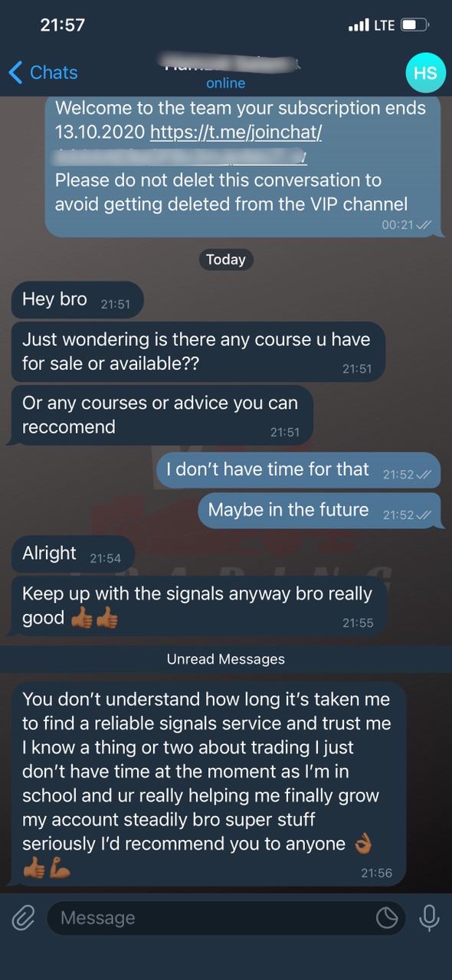Focus the Message input field
The width and height of the screenshot is (452, 980).
226,917
